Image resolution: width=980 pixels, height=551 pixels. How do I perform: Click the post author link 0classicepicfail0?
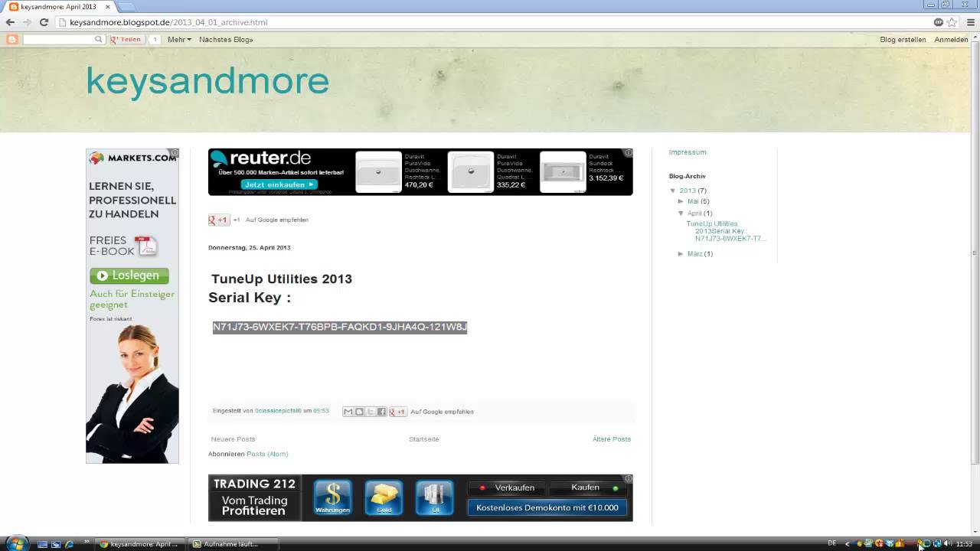[x=278, y=412]
